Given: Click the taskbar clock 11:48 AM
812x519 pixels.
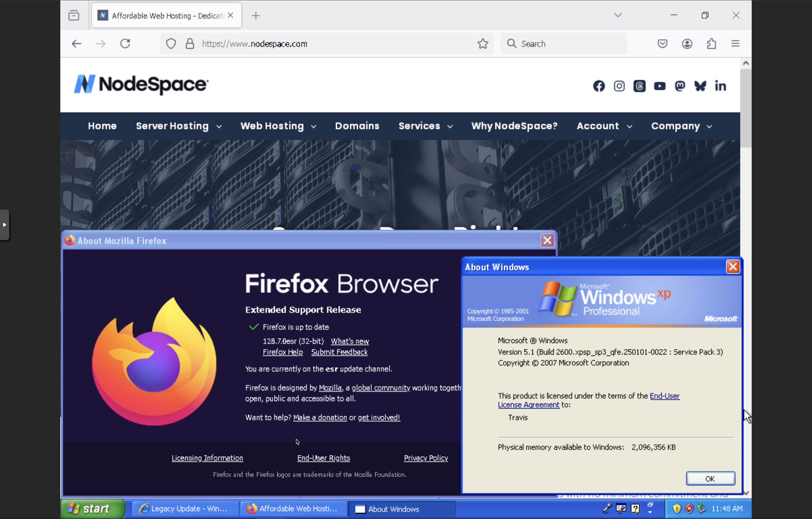Looking at the screenshot, I should 727,508.
